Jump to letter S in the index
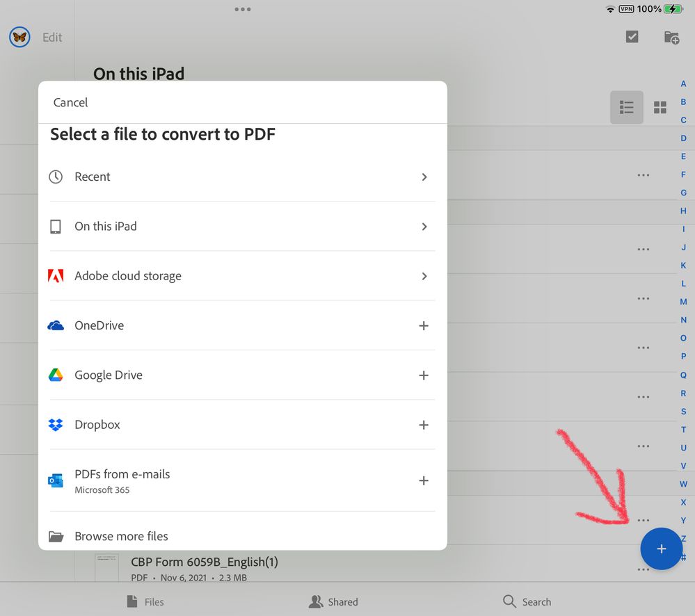This screenshot has width=695, height=616. [683, 412]
